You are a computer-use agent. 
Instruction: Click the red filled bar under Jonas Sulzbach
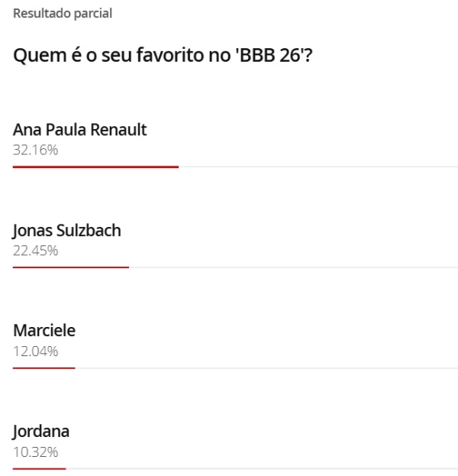71,267
